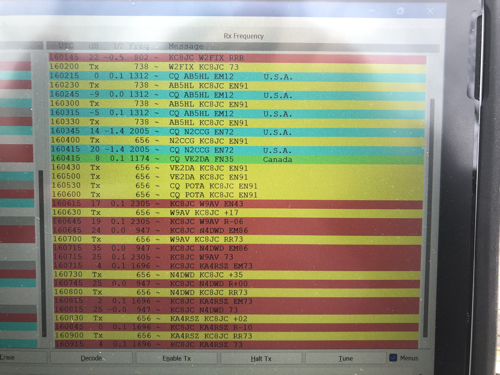The width and height of the screenshot is (500, 375).
Task: Select AB5HL KC8JC EN91 at 160330
Action: (x=237, y=122)
